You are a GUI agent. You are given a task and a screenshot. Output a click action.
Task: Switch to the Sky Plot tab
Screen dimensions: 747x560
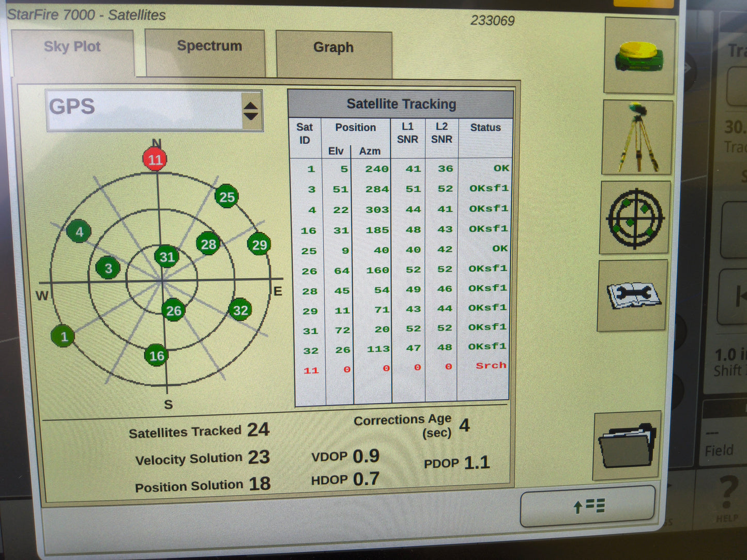click(x=72, y=53)
